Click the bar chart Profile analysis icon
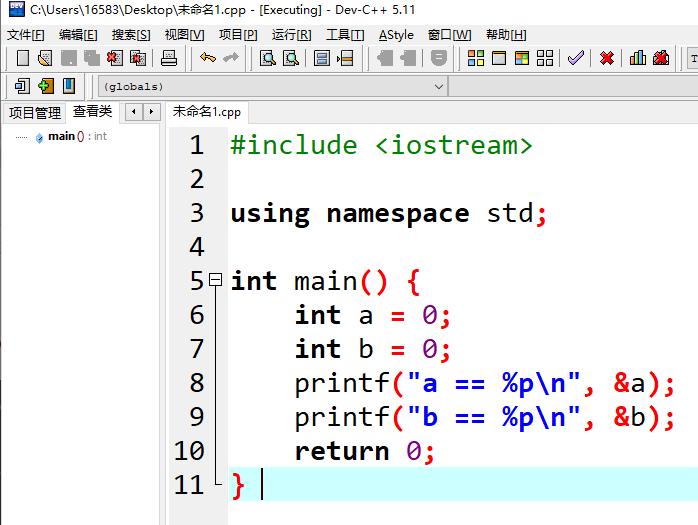This screenshot has width=698, height=525. click(637, 58)
